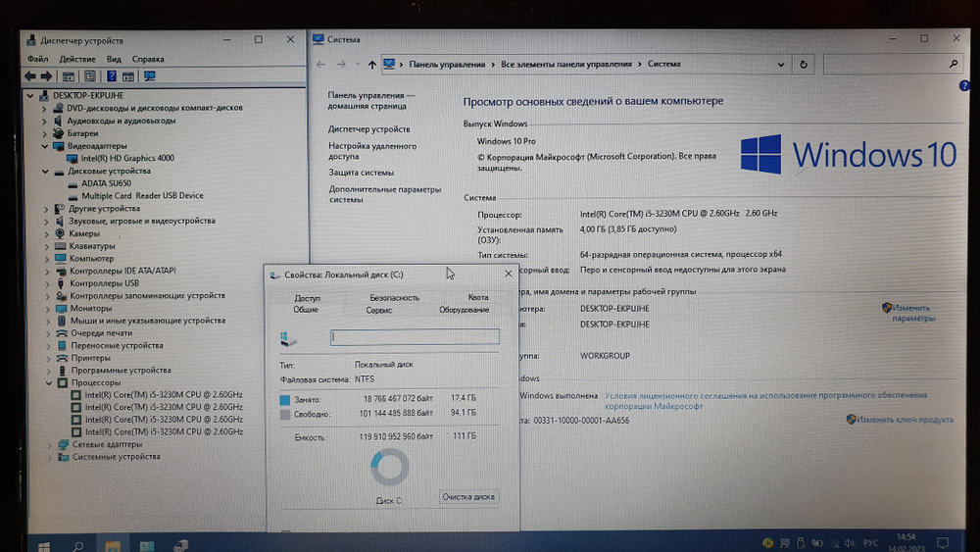
Task: Open the Microsoft software license terms link
Action: pos(765,400)
